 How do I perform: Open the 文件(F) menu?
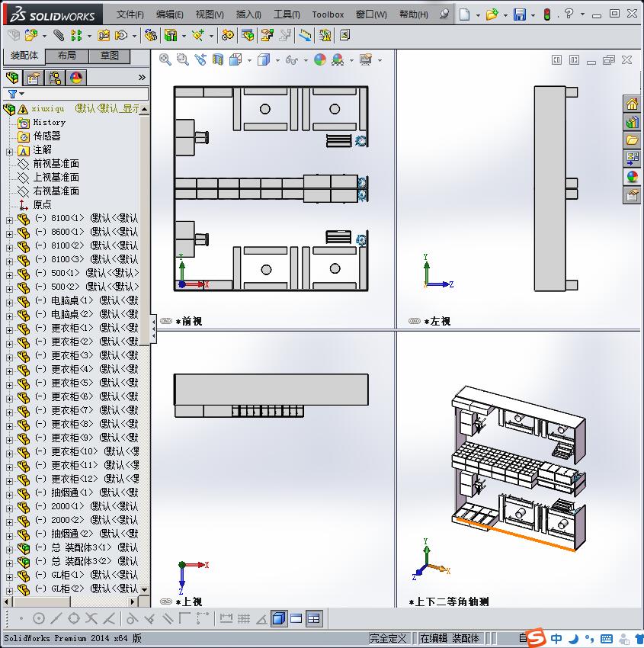tap(130, 14)
